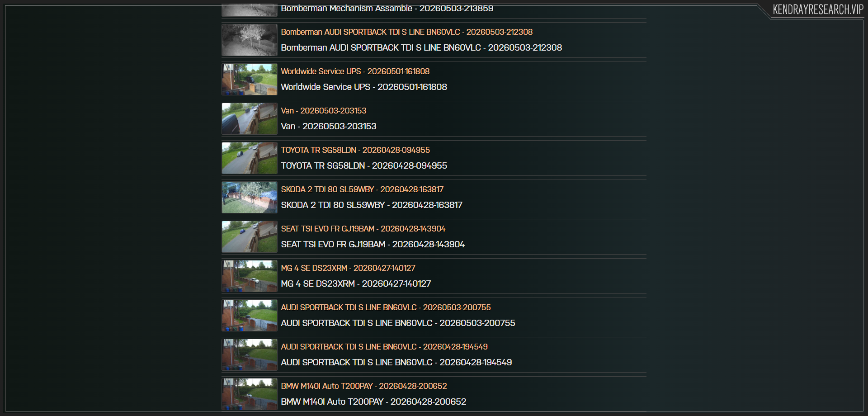Open thumbnail for AUDI SPORTBACK 20260503-200755
This screenshot has height=416, width=868.
pos(250,316)
